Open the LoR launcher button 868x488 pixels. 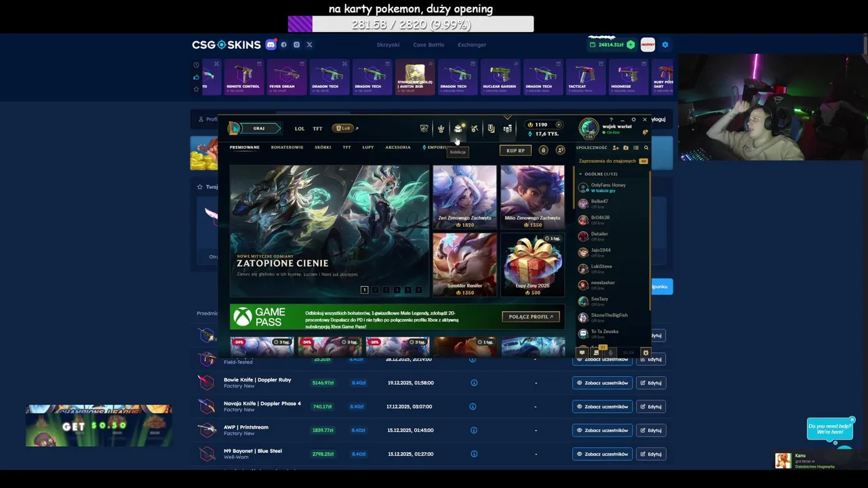344,128
